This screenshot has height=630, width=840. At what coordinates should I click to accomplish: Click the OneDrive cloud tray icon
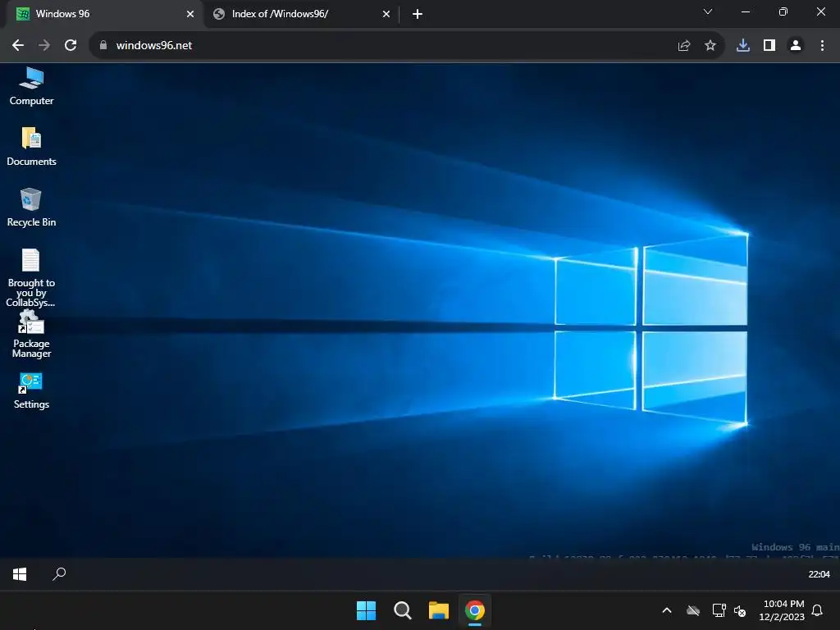tap(693, 610)
